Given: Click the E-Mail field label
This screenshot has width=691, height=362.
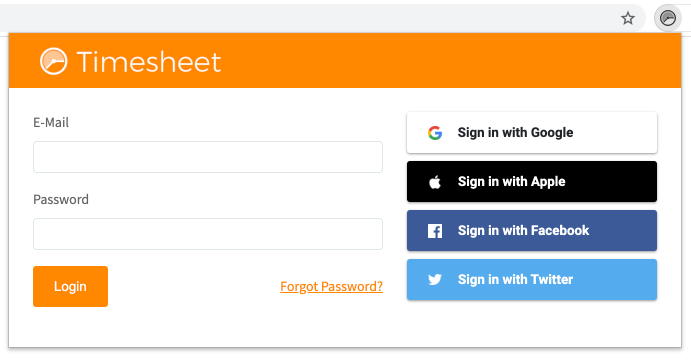Looking at the screenshot, I should pyautogui.click(x=51, y=123).
